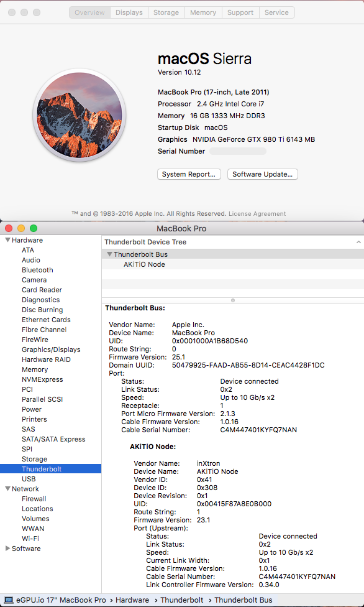Click the green zoom button of MacBook Pro window

point(34,228)
